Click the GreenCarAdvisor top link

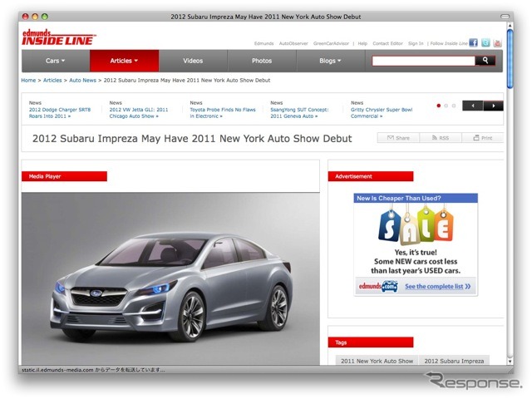pos(331,43)
